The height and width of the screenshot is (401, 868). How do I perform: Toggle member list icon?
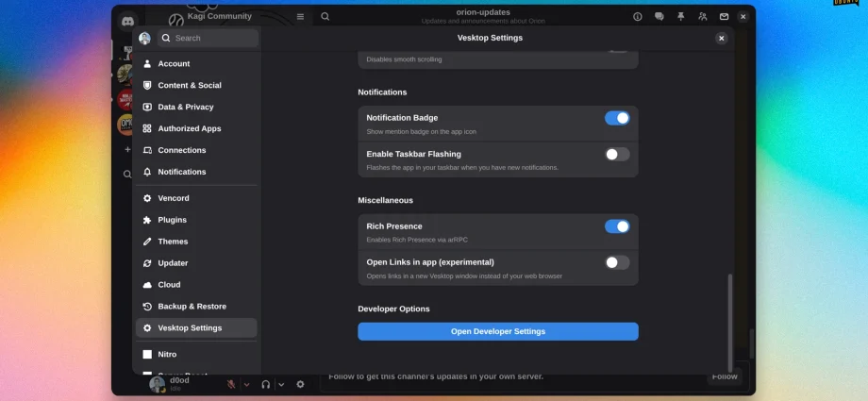703,17
